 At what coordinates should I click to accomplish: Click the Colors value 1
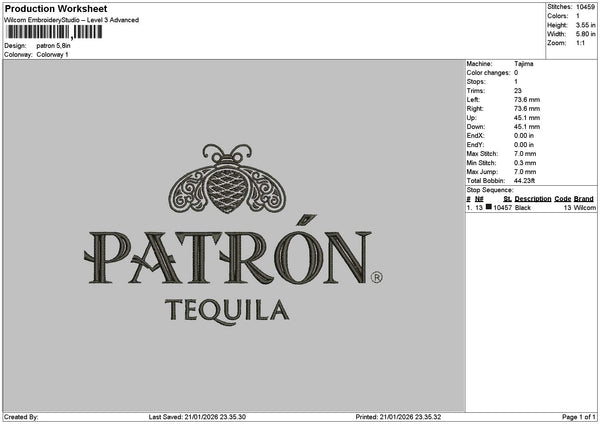click(577, 16)
